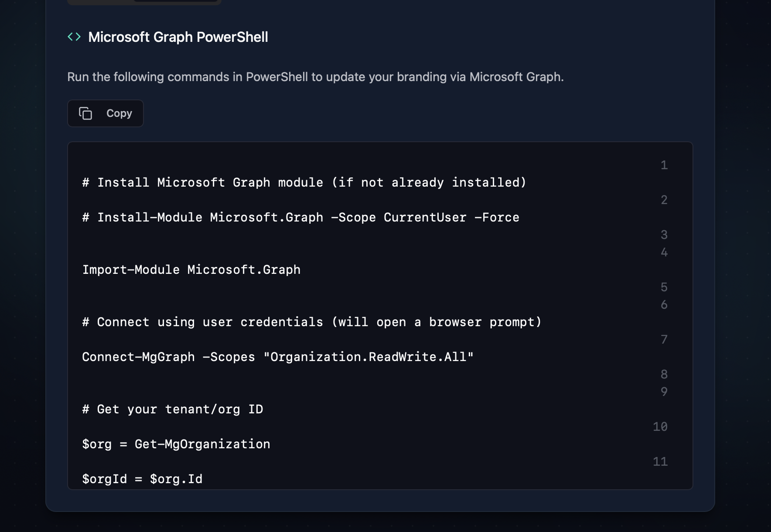The height and width of the screenshot is (532, 771).
Task: Click line number 5 in the code block
Action: (x=664, y=287)
